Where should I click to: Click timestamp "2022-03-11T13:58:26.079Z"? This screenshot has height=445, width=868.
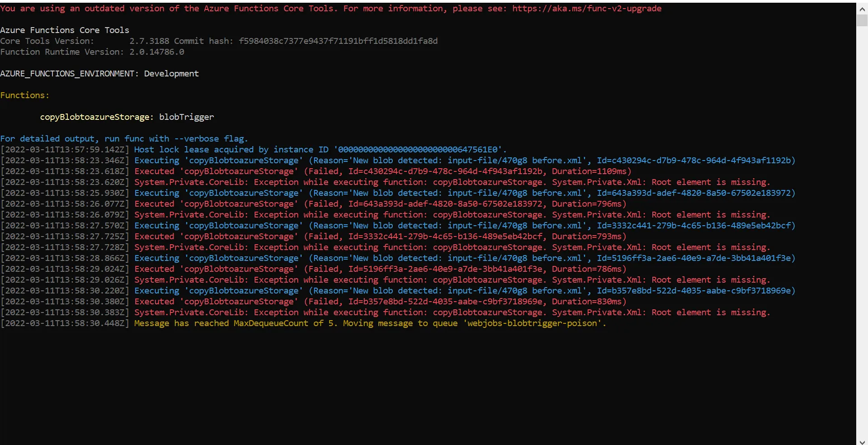(65, 215)
